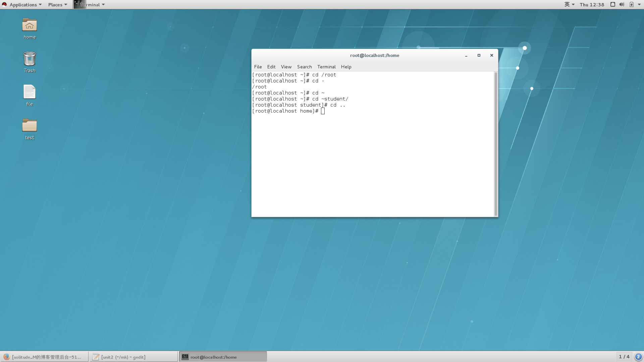Image resolution: width=644 pixels, height=362 pixels.
Task: Open the Terminal menu in terminal window
Action: pos(326,67)
